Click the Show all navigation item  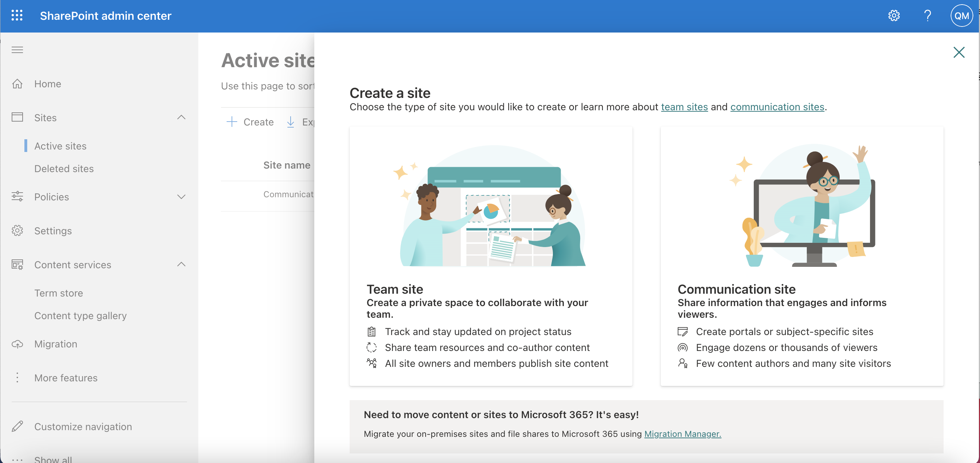[54, 459]
